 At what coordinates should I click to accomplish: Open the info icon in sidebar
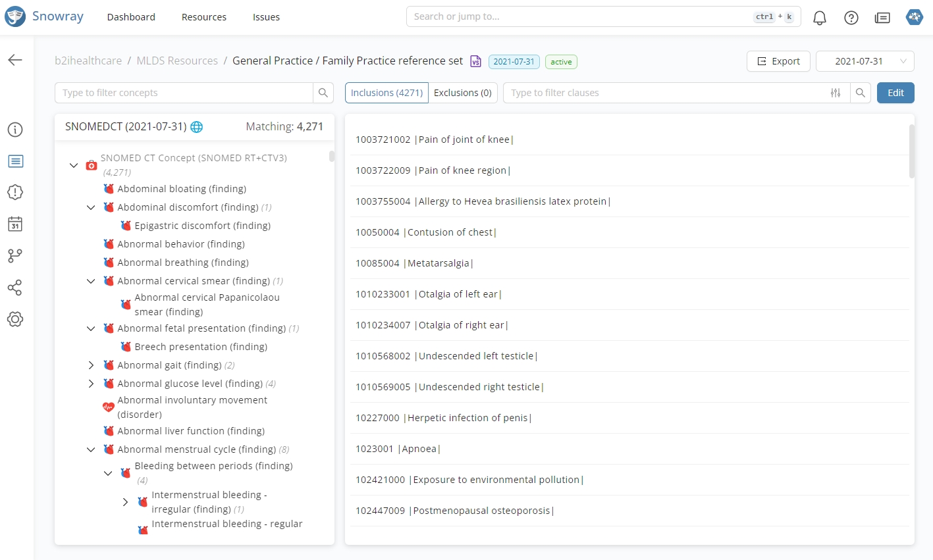15,130
